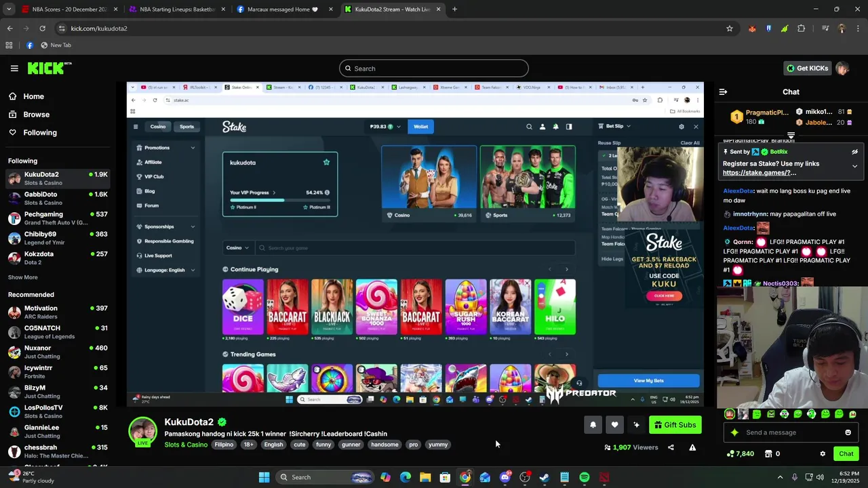Open the Kick sidebar hamburger menu
The image size is (868, 488).
coord(14,68)
